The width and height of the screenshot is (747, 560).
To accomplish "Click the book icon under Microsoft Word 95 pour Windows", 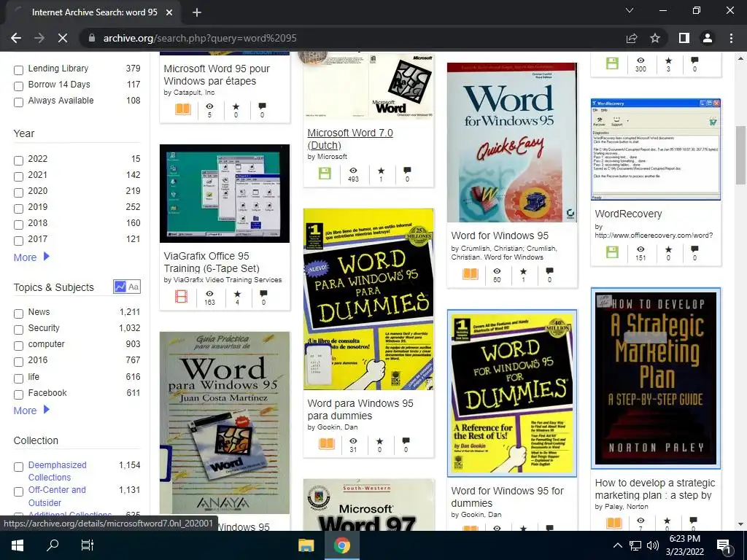I will click(x=183, y=109).
